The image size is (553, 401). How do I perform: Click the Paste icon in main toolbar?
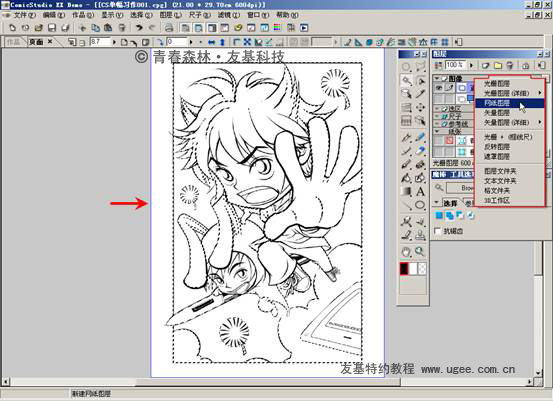click(x=109, y=28)
